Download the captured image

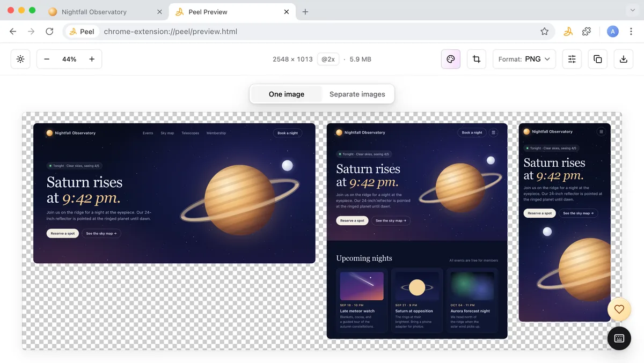tap(624, 59)
